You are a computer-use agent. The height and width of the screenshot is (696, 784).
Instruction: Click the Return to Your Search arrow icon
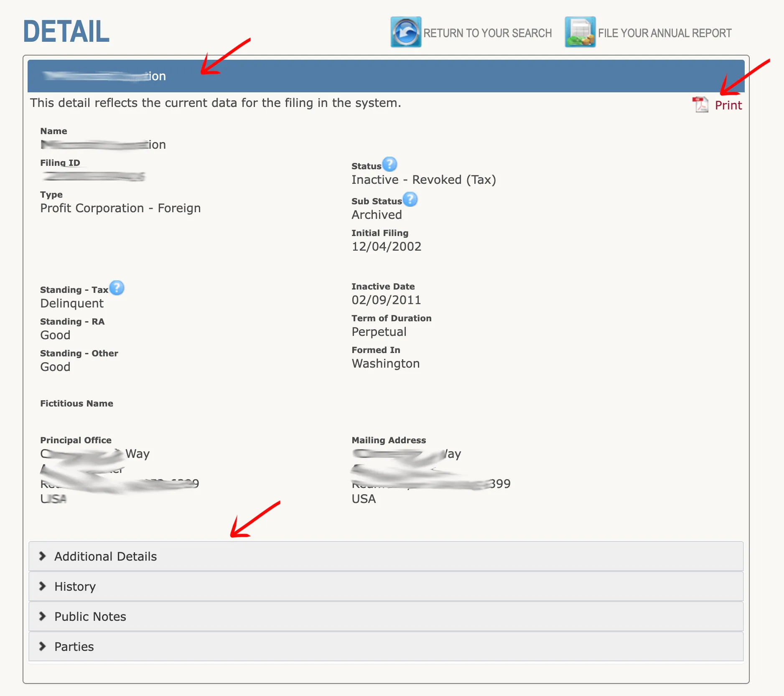click(406, 32)
